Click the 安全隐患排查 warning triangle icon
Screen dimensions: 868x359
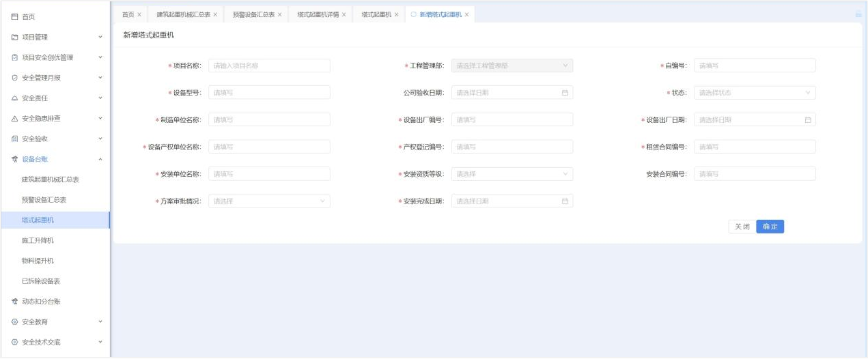coord(14,119)
